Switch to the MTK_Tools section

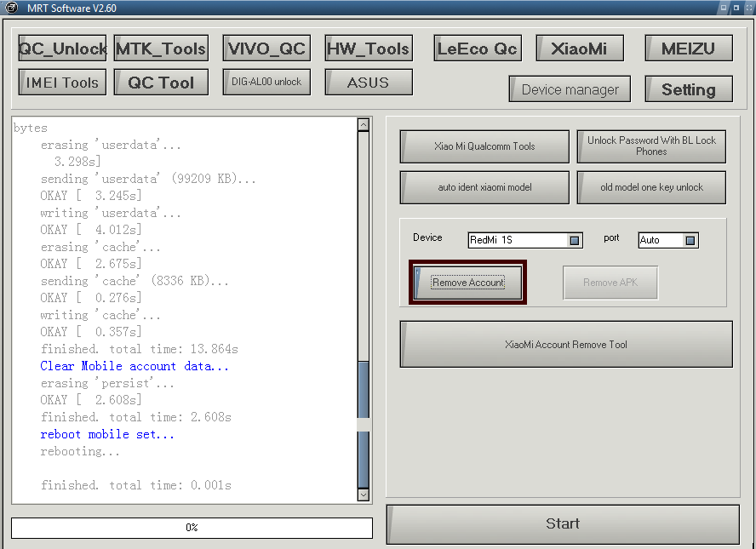coord(161,49)
